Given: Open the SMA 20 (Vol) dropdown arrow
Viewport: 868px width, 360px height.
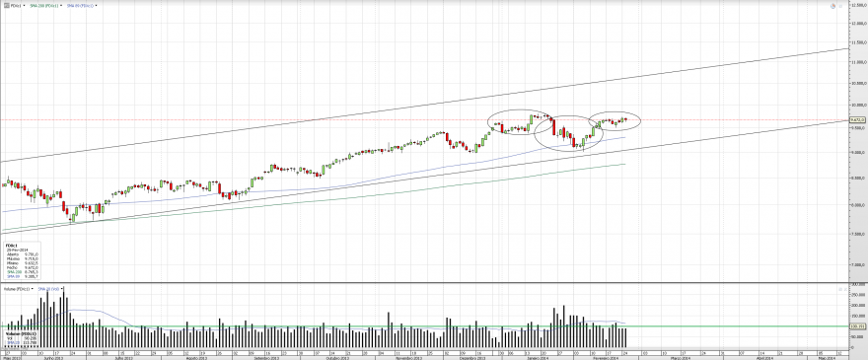Looking at the screenshot, I should 62,289.
